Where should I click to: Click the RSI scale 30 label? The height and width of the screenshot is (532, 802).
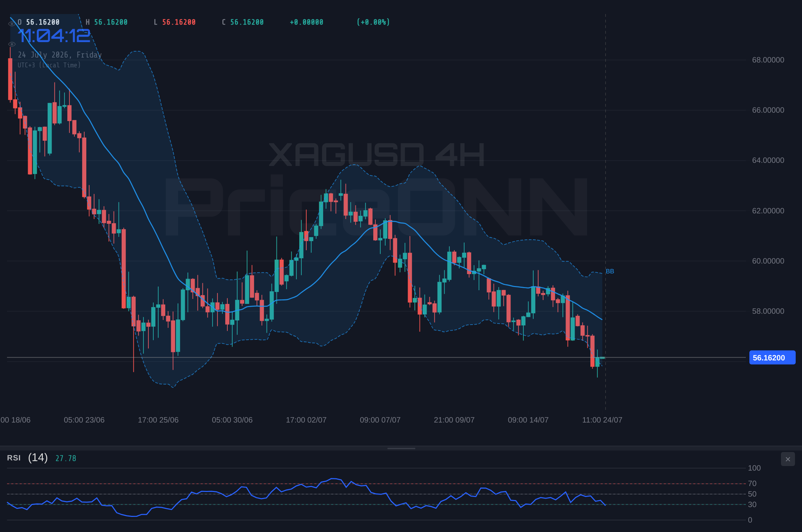[x=752, y=505]
